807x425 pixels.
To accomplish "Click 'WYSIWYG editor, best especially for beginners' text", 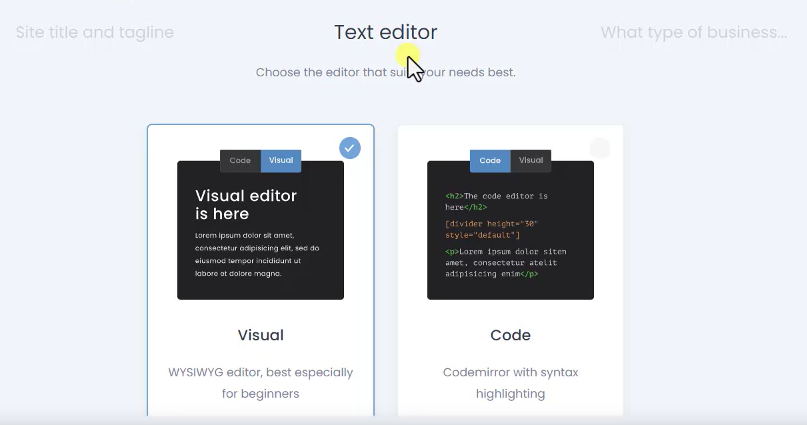I will (260, 383).
